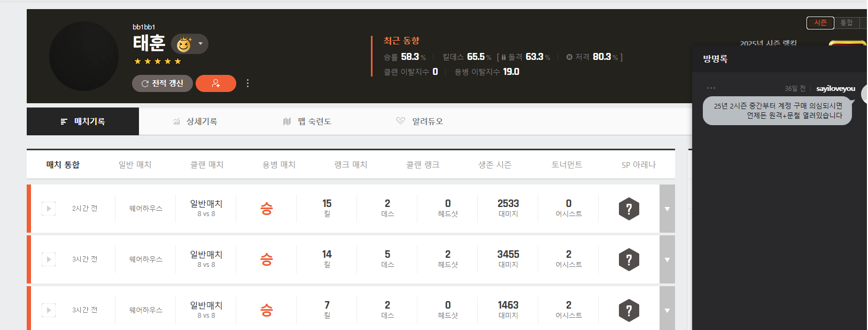Expand the third match row details

click(x=667, y=311)
